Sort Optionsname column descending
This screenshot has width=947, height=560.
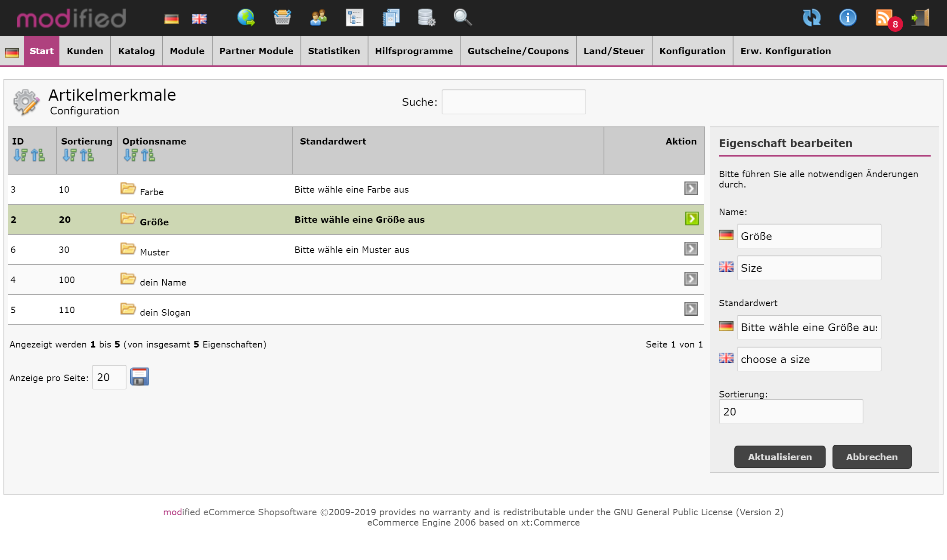click(x=131, y=155)
